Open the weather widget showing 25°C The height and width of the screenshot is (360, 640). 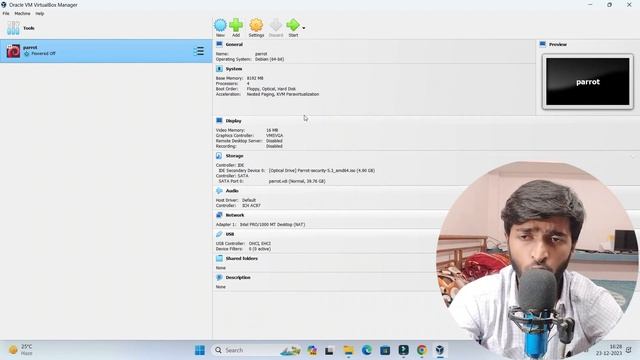tap(20, 350)
